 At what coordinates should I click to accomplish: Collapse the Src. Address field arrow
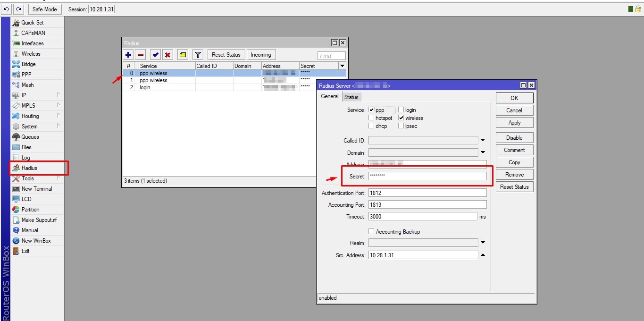(483, 255)
